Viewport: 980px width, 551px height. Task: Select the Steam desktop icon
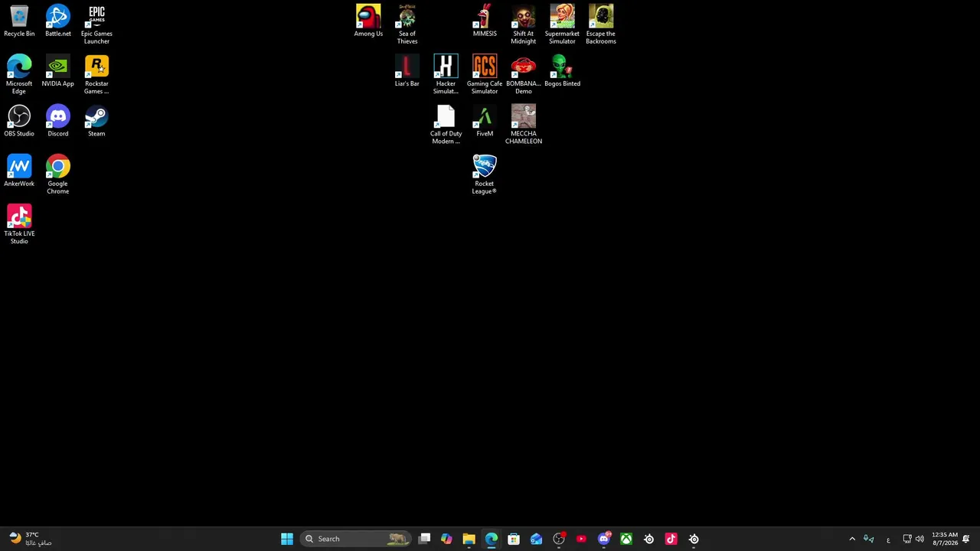(x=96, y=122)
